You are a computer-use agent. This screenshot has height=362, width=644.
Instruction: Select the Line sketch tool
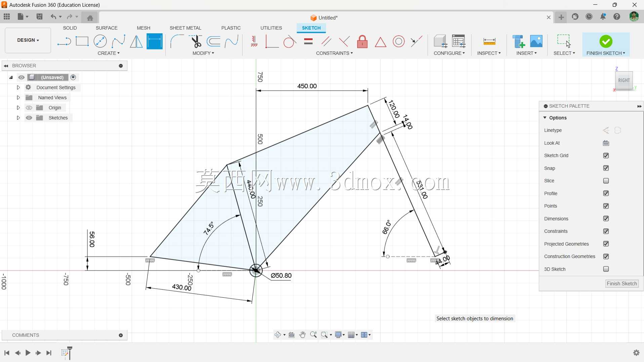tap(64, 42)
